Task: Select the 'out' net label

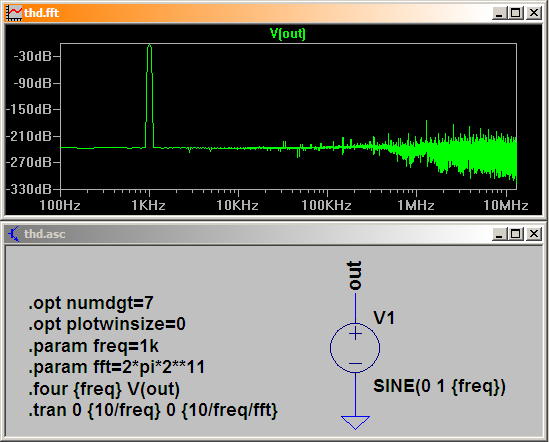Action: click(x=354, y=275)
